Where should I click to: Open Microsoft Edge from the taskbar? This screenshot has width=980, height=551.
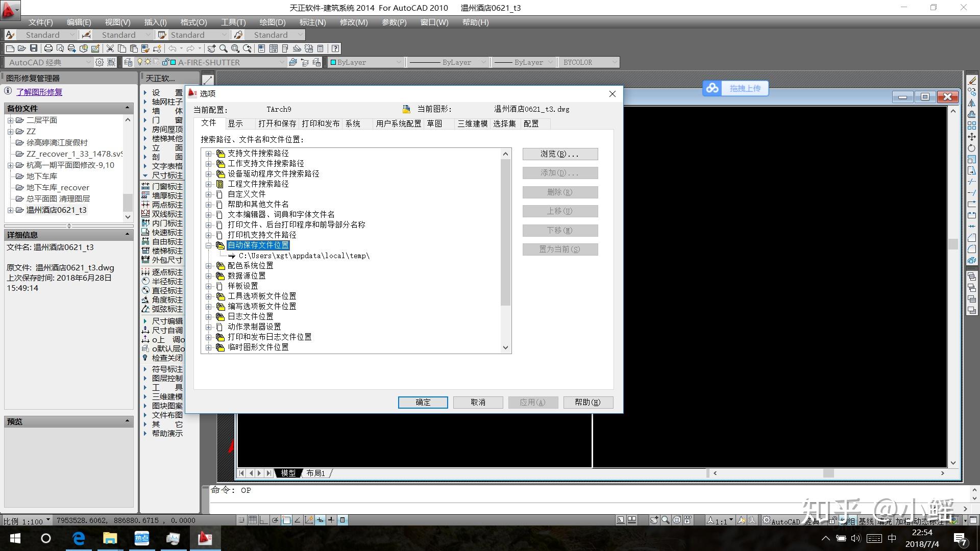pos(79,538)
